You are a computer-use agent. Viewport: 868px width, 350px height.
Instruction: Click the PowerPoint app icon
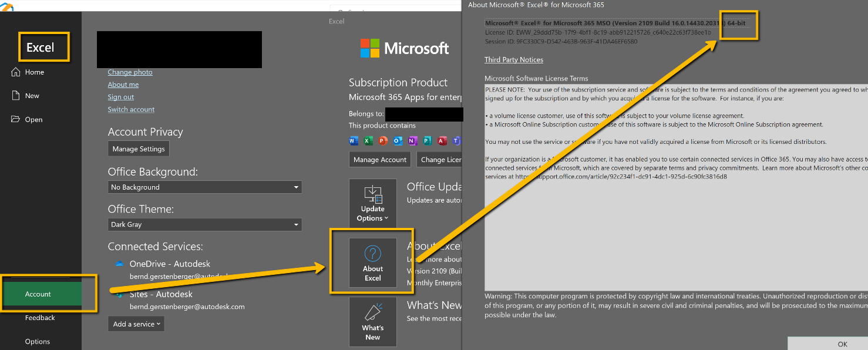pos(382,141)
